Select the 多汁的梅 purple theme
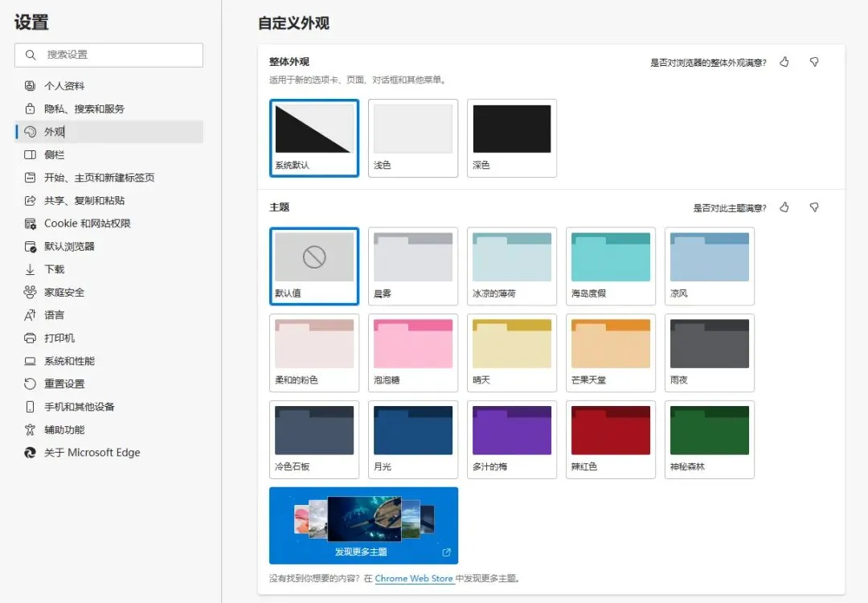Viewport: 868px width, 603px height. tap(511, 440)
